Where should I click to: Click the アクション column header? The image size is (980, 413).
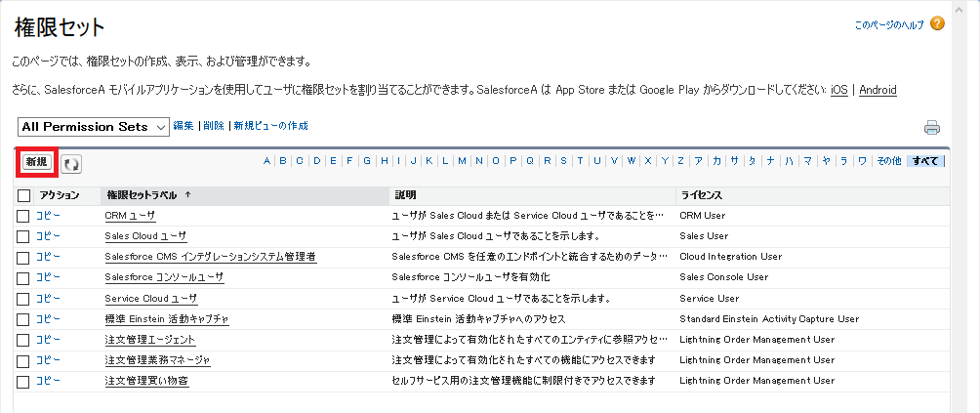pyautogui.click(x=60, y=195)
